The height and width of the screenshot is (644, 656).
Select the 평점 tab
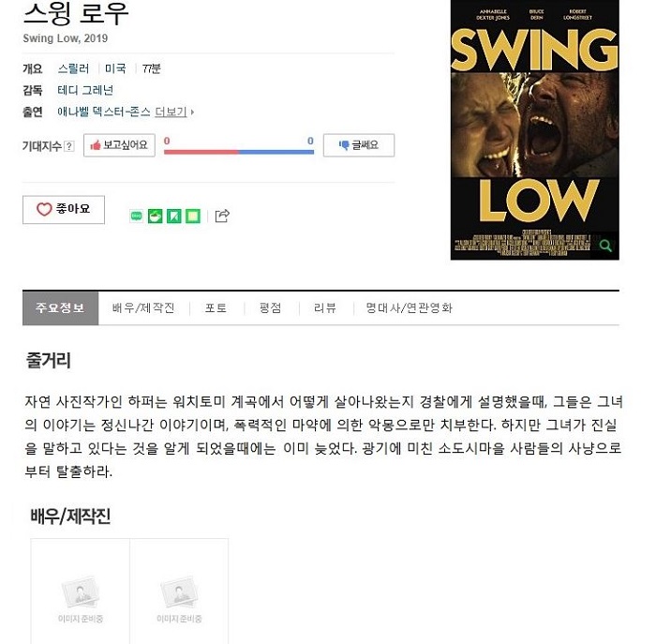270,308
